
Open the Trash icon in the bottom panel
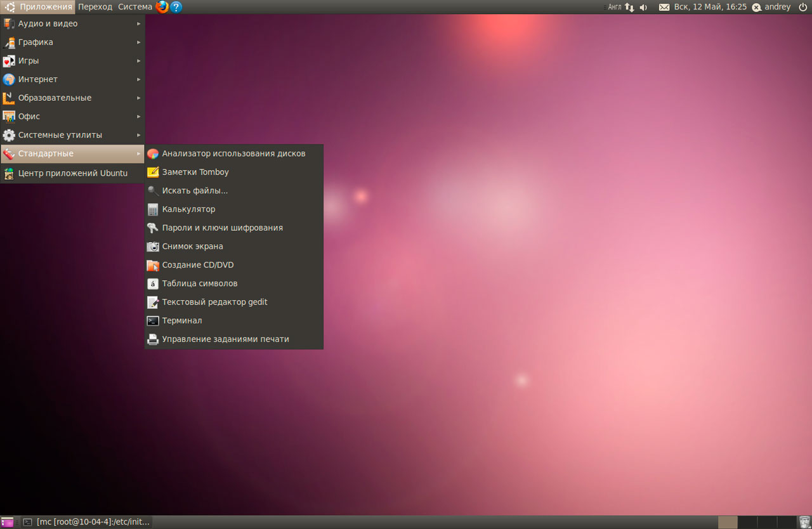pyautogui.click(x=804, y=522)
